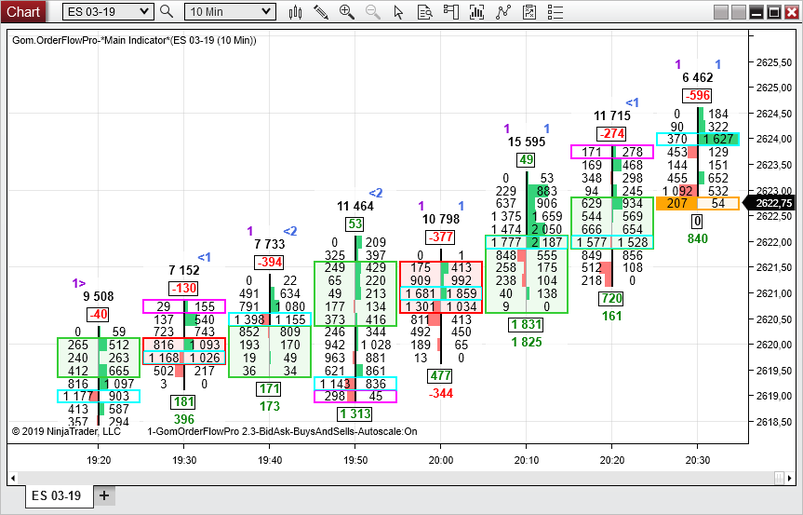Image resolution: width=803 pixels, height=515 pixels.
Task: Click the 1 627 ask cell
Action: pos(719,139)
